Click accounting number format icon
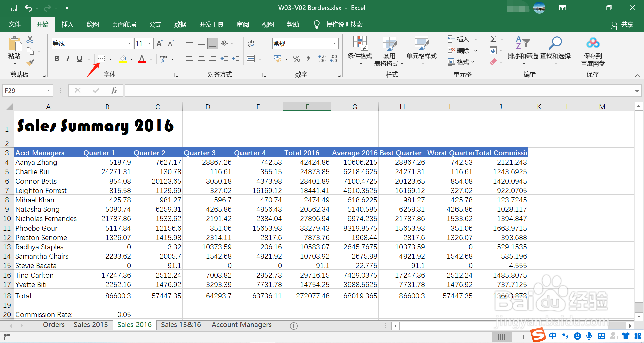The height and width of the screenshot is (343, 644). (278, 59)
